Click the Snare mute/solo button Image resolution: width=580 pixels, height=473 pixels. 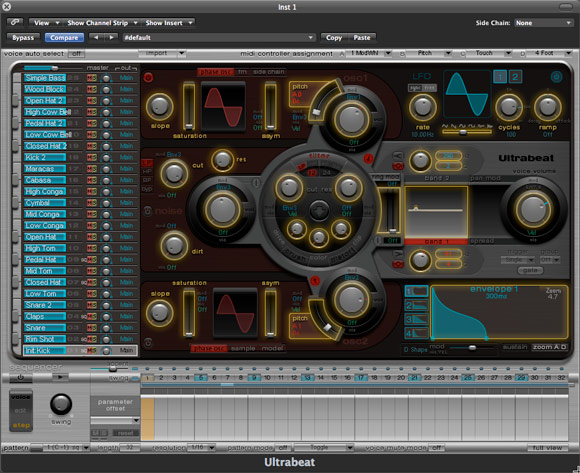tap(92, 328)
